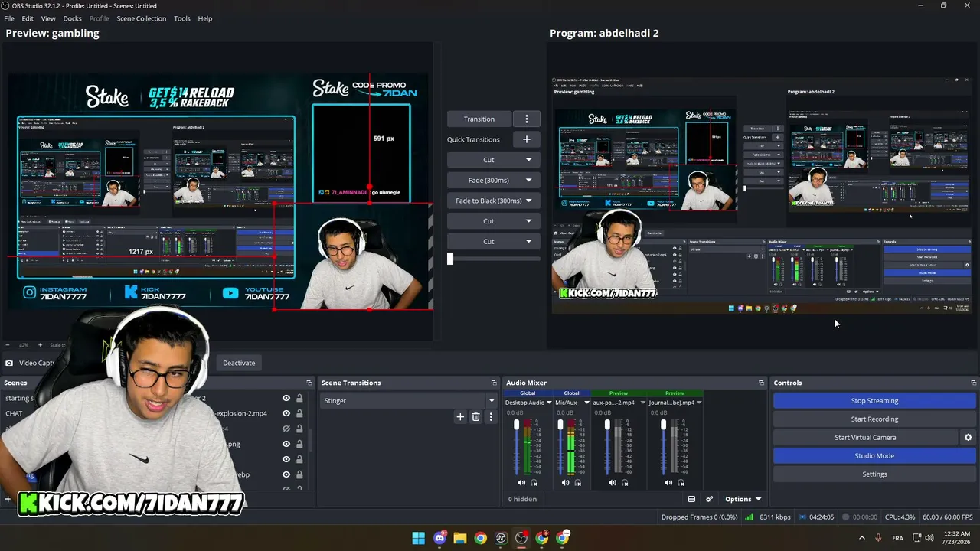The height and width of the screenshot is (551, 980).
Task: Toggle visibility of the .webp source
Action: click(286, 474)
